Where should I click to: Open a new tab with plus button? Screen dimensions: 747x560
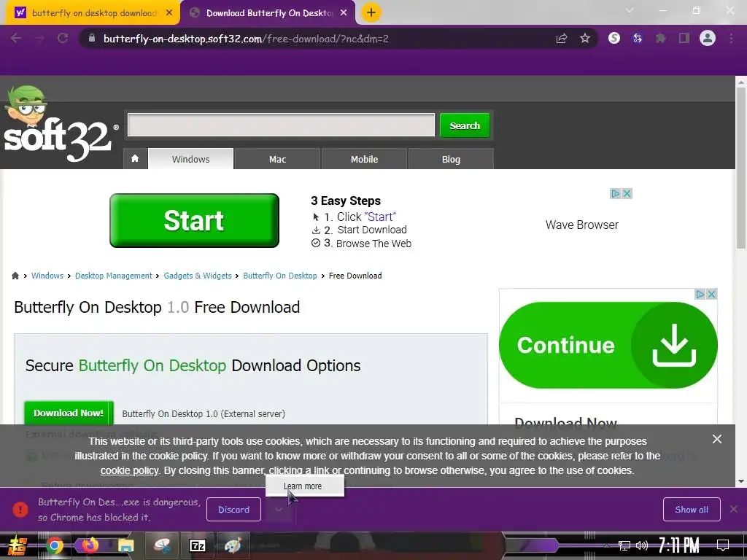pos(371,12)
